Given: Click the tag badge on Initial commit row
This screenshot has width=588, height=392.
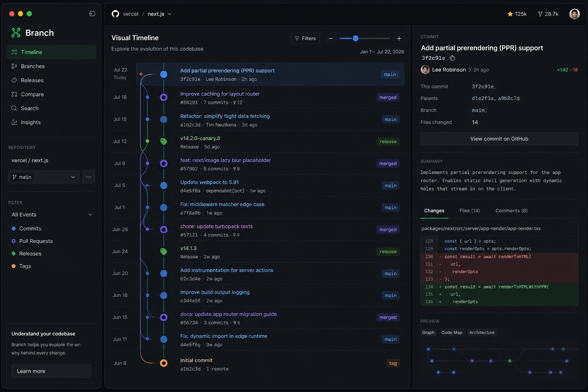Looking at the screenshot, I should (393, 363).
